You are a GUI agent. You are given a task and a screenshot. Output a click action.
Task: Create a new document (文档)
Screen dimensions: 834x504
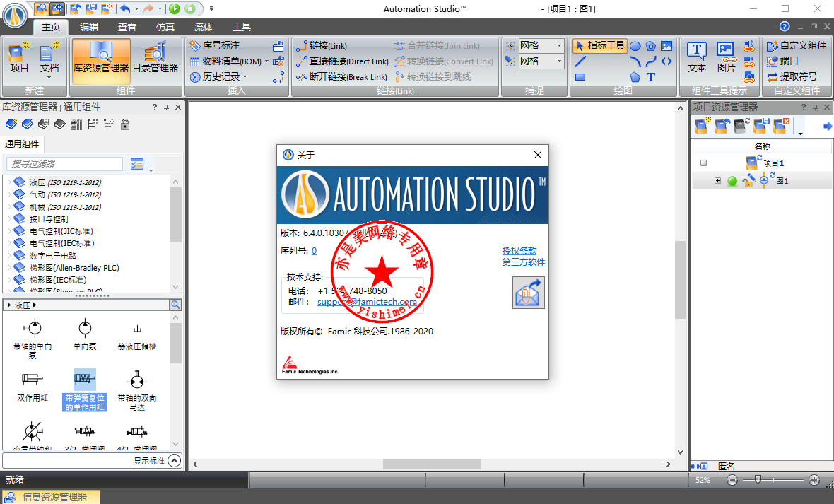(x=49, y=59)
